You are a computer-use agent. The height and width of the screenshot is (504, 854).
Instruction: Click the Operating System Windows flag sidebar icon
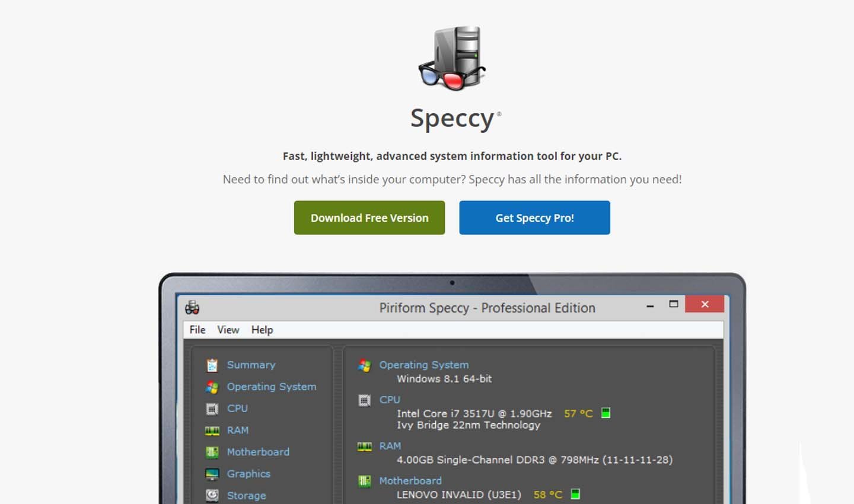(x=212, y=387)
